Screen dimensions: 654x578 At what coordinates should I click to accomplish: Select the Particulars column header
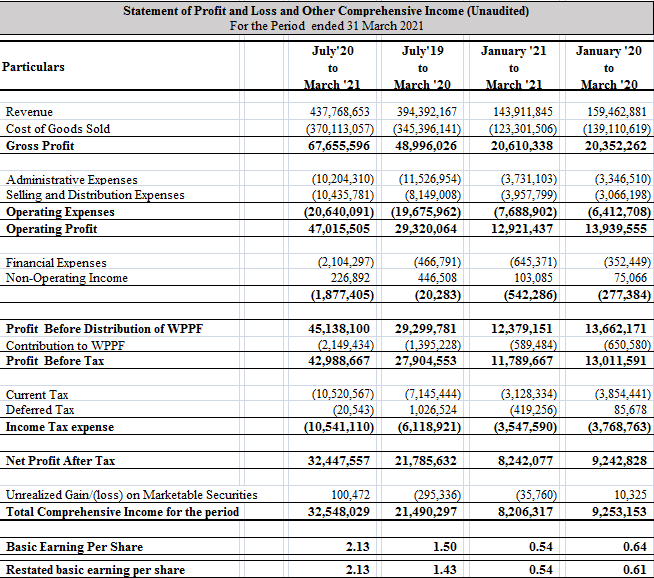coord(34,66)
